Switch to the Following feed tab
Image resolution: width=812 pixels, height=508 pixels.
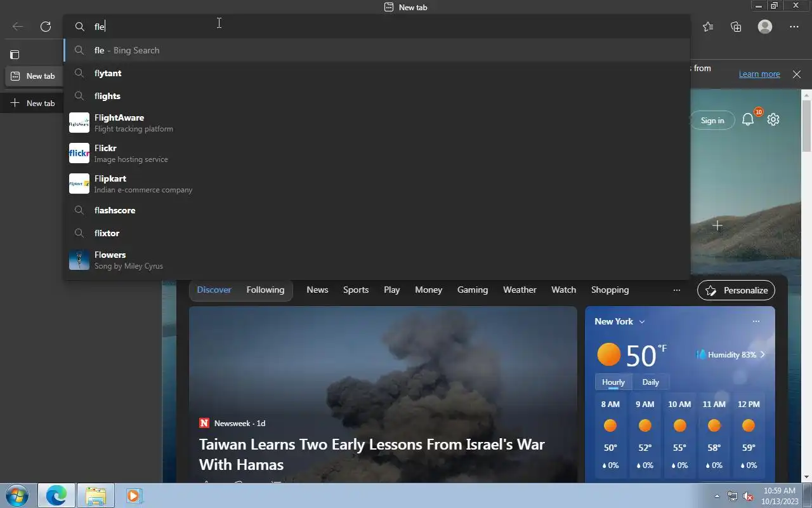[265, 290]
